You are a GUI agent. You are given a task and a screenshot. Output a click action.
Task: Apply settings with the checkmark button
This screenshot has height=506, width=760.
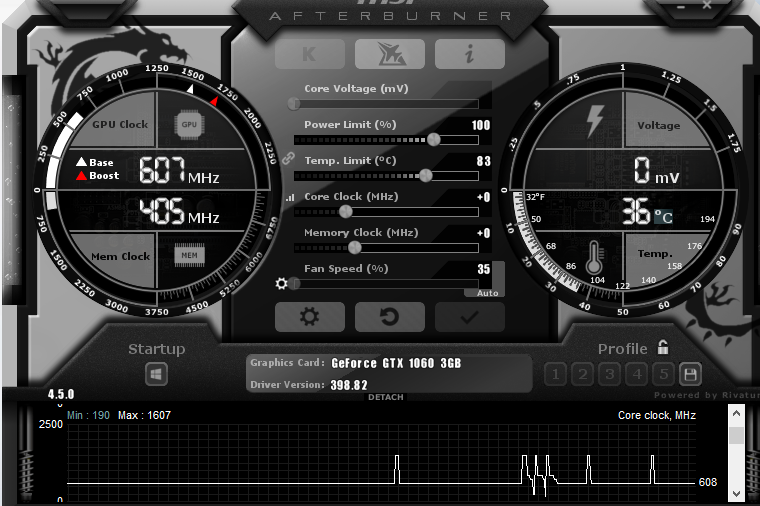point(470,317)
